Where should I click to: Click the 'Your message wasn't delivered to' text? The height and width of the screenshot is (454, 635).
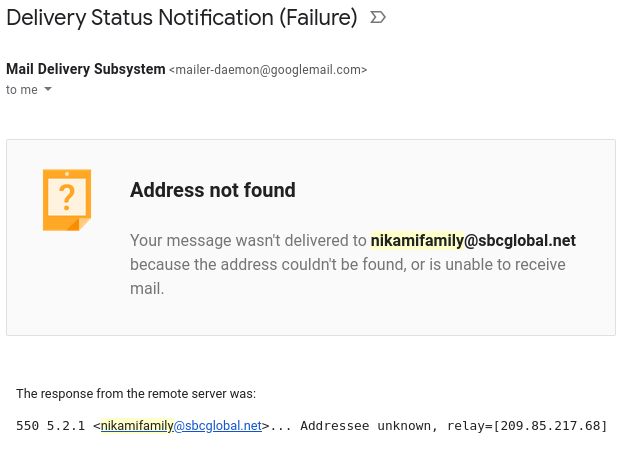pyautogui.click(x=248, y=241)
